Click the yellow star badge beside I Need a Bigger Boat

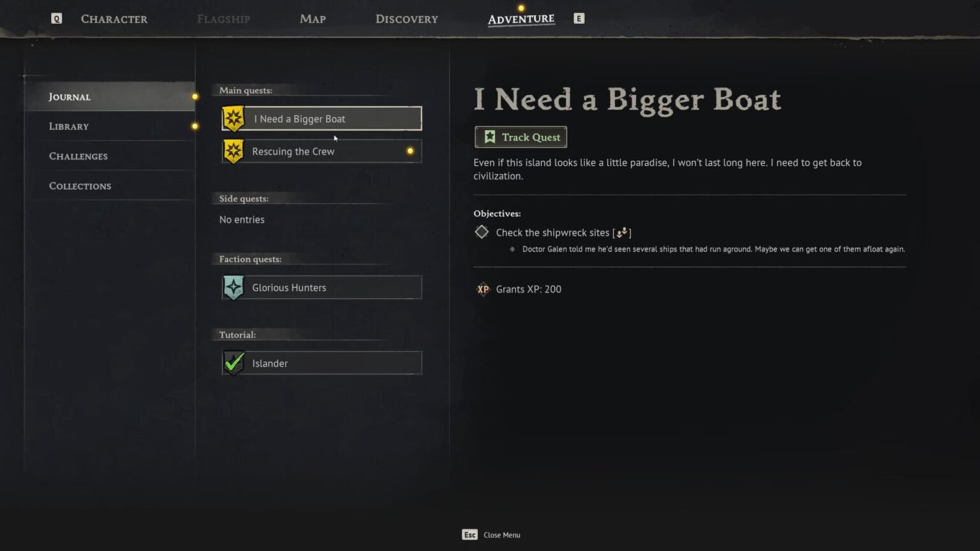coord(234,119)
